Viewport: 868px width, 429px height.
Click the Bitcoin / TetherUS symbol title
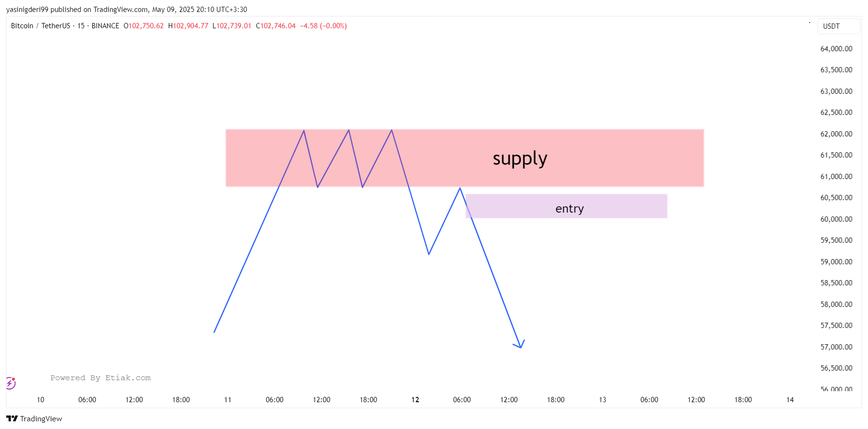41,26
